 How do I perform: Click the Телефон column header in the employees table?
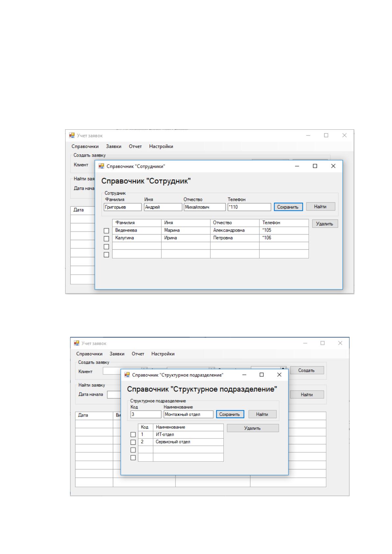point(284,223)
